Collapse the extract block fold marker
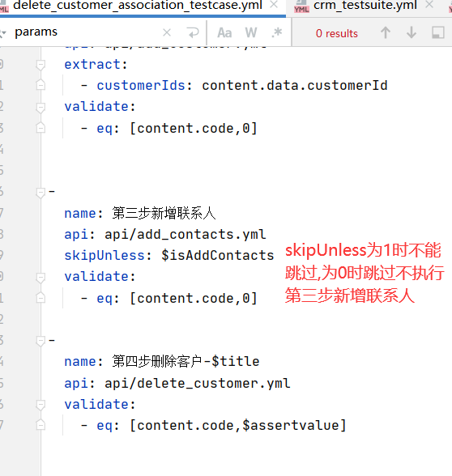 [41, 65]
